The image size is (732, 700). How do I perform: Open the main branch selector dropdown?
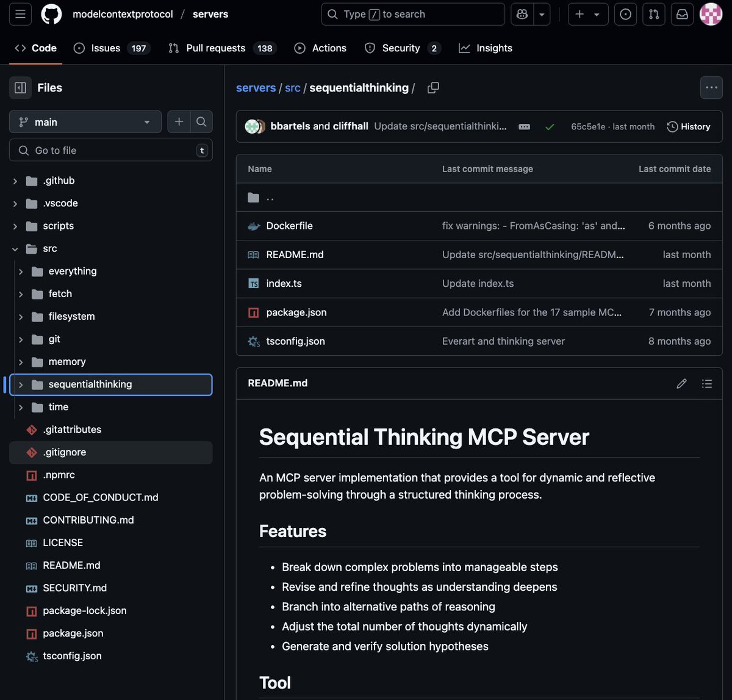coord(85,122)
